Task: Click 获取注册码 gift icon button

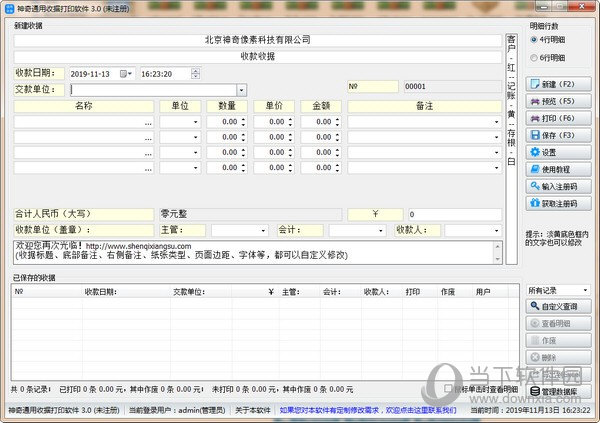Action: coord(558,204)
